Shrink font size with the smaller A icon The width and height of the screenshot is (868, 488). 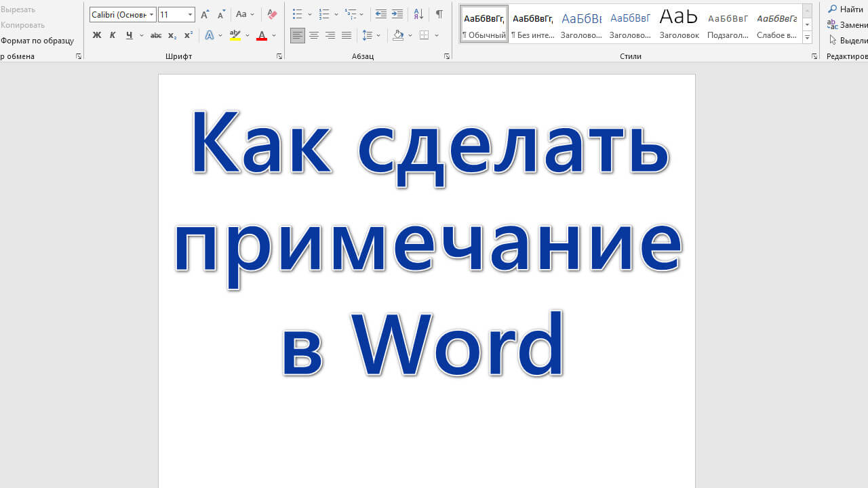pyautogui.click(x=220, y=14)
